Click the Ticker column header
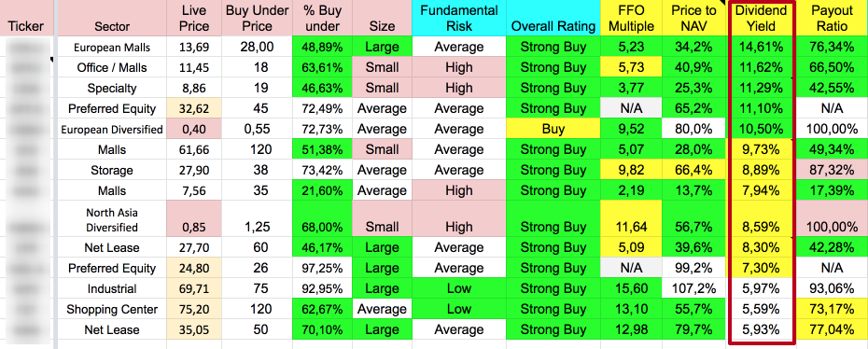The height and width of the screenshot is (349, 868). pos(26,26)
